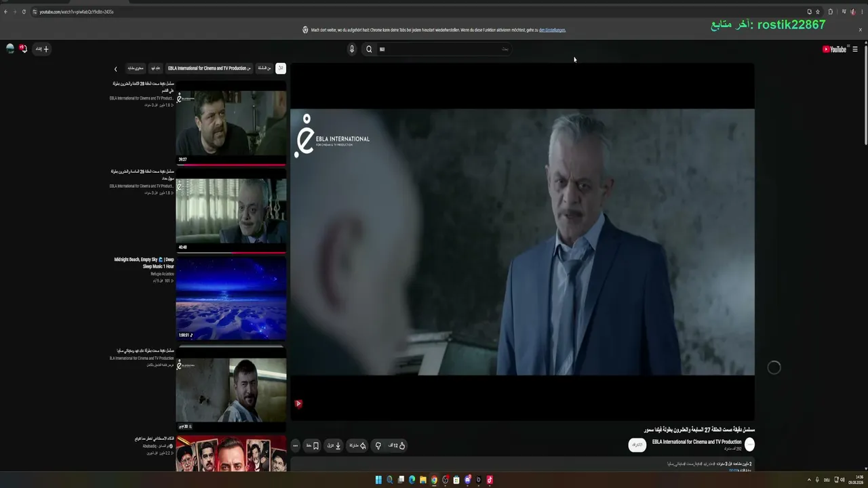868x488 pixels.
Task: Open episode 26 video title
Action: pos(142,175)
